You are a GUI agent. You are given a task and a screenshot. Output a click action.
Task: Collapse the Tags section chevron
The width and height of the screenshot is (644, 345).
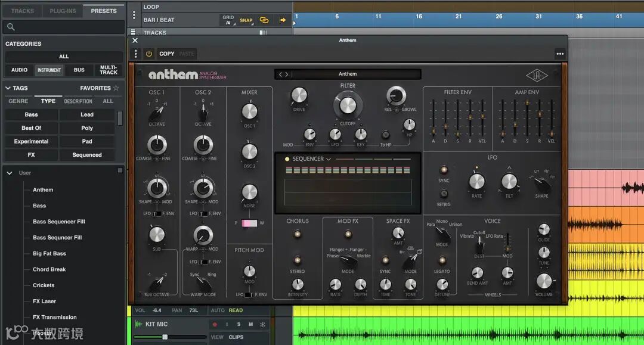click(x=8, y=88)
